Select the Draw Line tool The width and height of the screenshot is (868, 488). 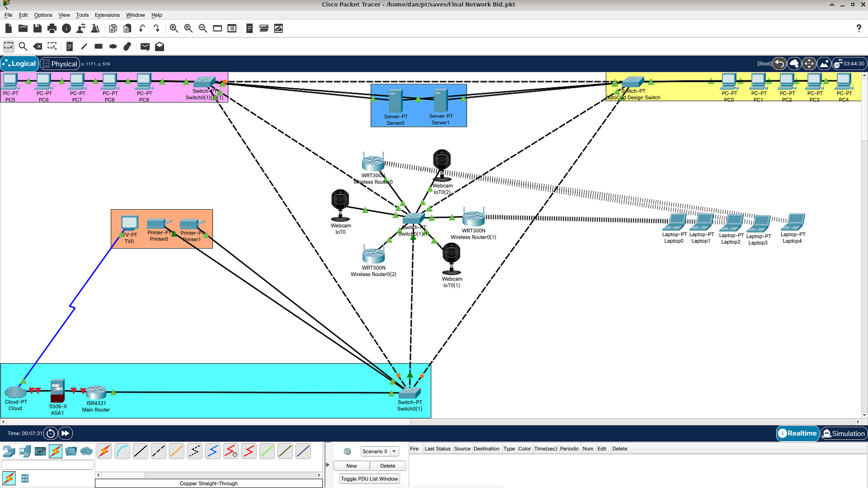point(84,46)
